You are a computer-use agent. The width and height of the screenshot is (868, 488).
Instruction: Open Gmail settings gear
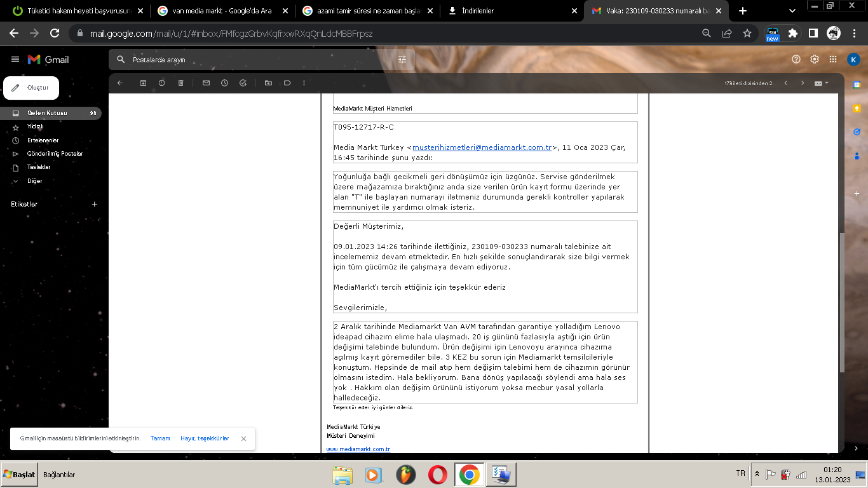815,59
